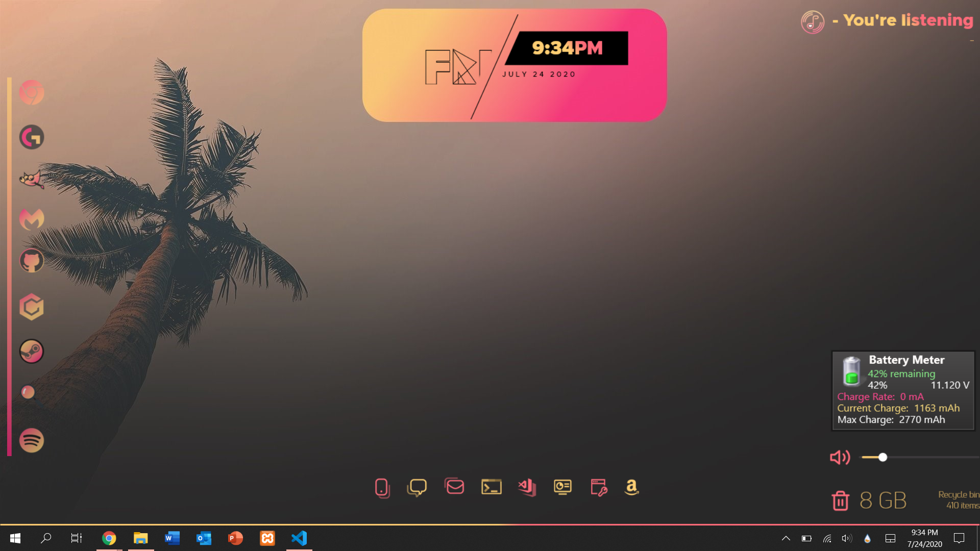Viewport: 980px width, 551px height.
Task: Click the Charge Rate 0 mA line
Action: tap(880, 397)
